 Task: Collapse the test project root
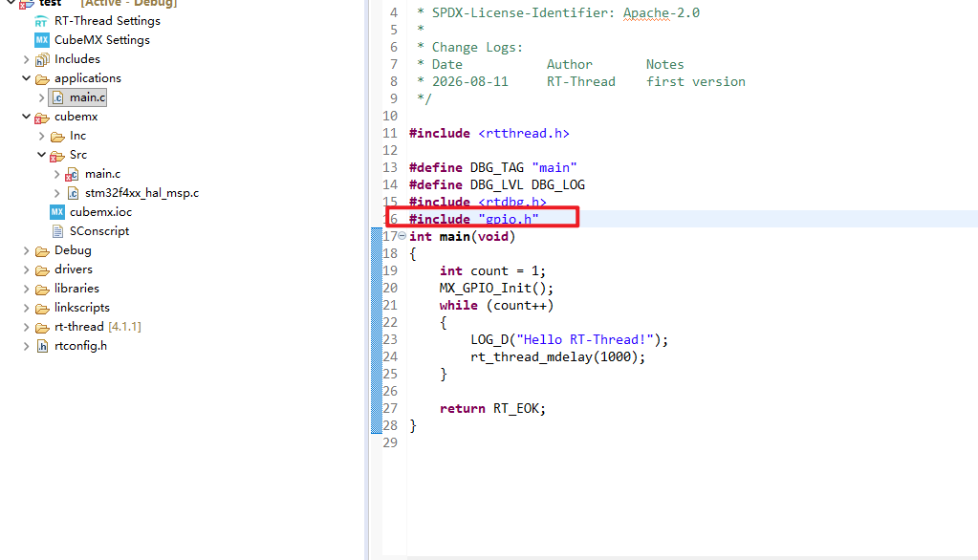coord(11,3)
